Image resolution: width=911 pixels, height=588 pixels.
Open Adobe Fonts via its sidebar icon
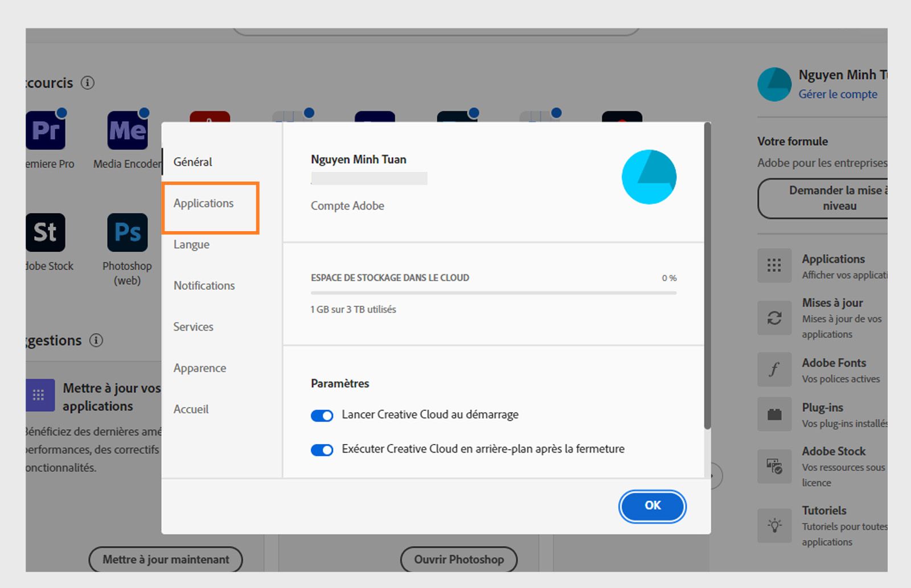coord(774,369)
